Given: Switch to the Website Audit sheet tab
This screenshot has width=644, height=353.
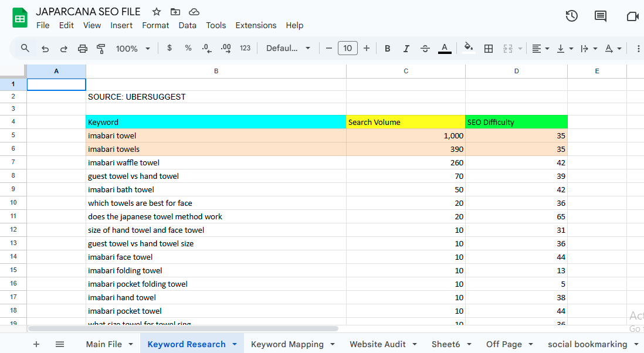Looking at the screenshot, I should (x=378, y=344).
